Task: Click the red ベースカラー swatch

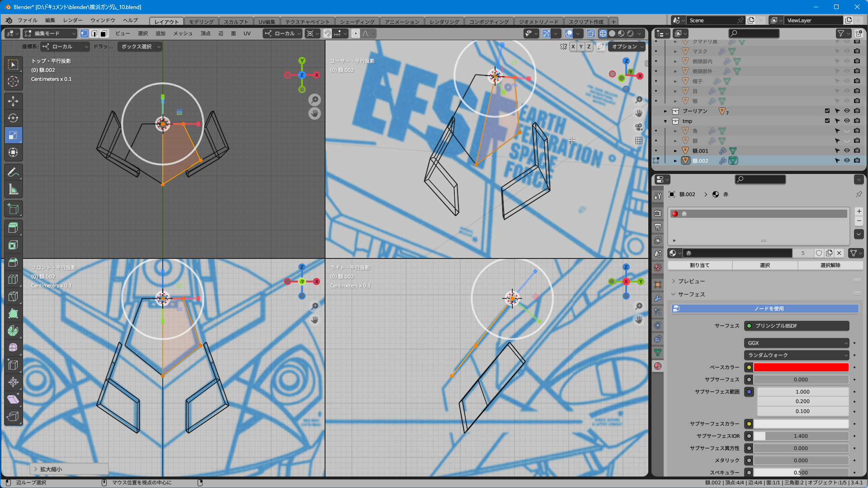Action: (x=801, y=367)
